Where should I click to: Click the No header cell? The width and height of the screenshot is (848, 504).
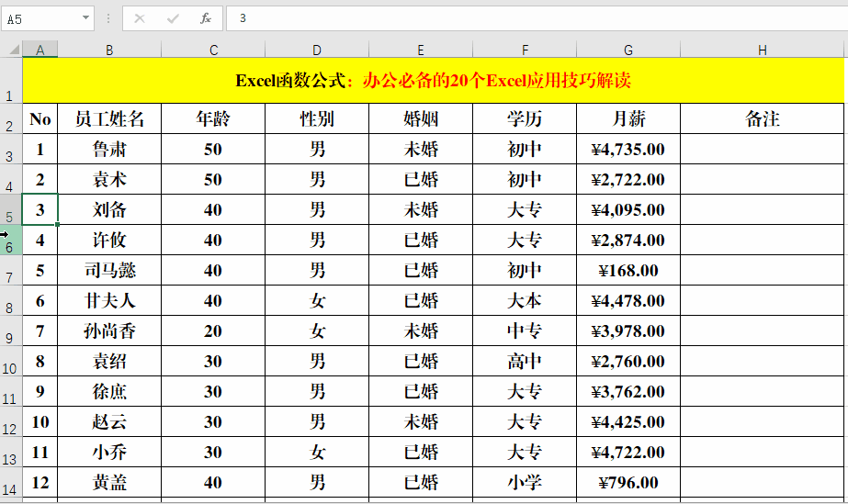point(40,118)
